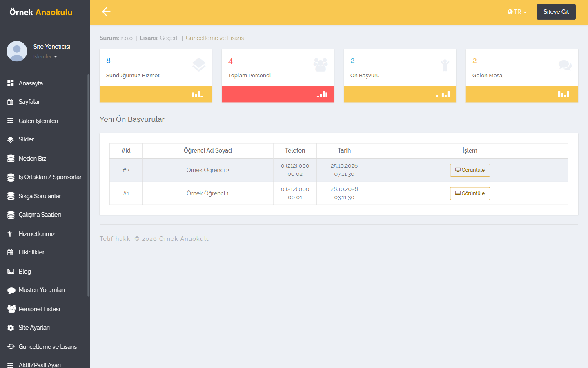Click the Hizmetlerimiz child icon
This screenshot has height=368, width=588.
[10, 234]
